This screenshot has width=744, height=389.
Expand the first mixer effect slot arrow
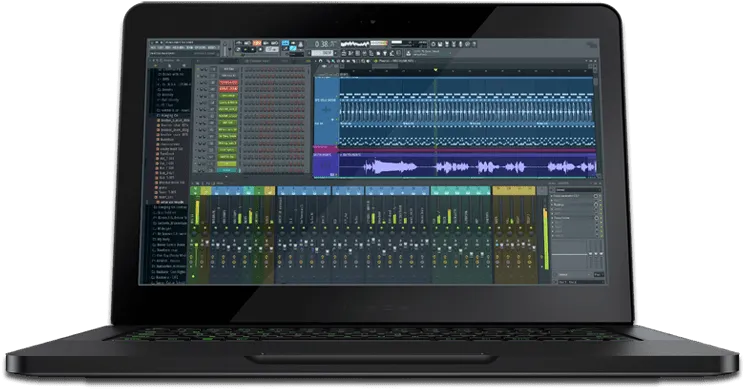tap(552, 196)
